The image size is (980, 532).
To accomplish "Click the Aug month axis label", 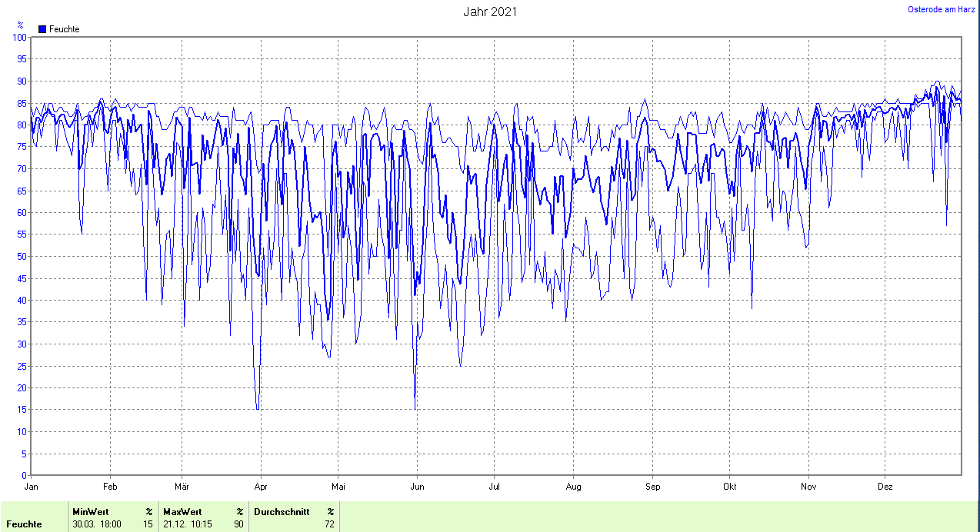I will (x=573, y=486).
